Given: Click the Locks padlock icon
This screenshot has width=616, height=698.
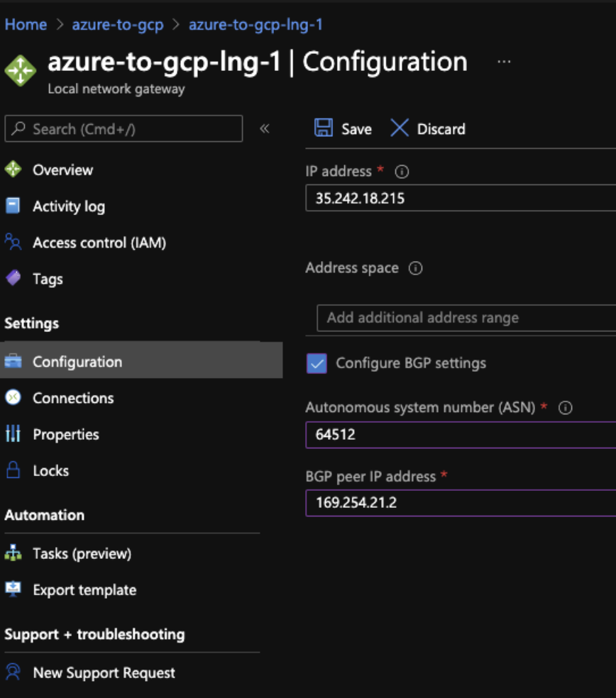Looking at the screenshot, I should pyautogui.click(x=13, y=470).
